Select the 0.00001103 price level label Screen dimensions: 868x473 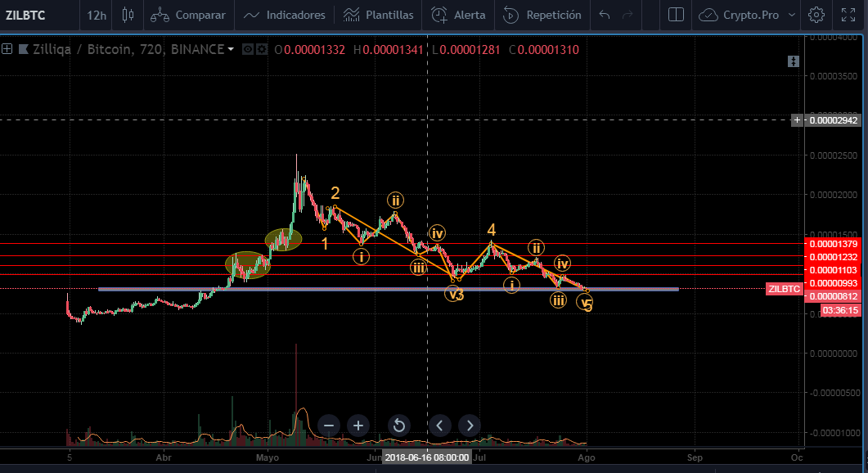[833, 270]
